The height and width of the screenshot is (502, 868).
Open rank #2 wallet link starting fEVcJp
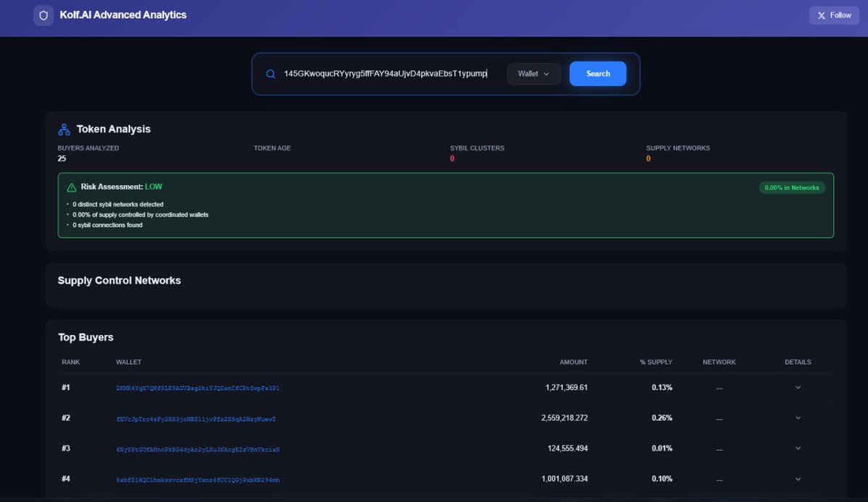(x=196, y=419)
